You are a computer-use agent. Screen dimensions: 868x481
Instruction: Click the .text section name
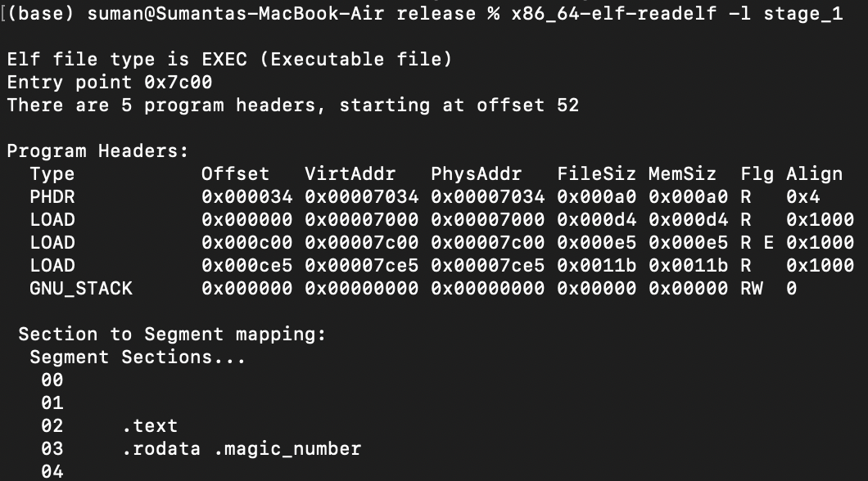point(150,426)
